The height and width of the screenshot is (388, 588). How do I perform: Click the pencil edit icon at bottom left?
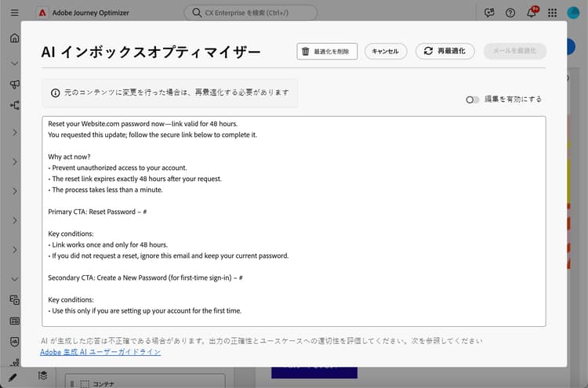(x=12, y=377)
